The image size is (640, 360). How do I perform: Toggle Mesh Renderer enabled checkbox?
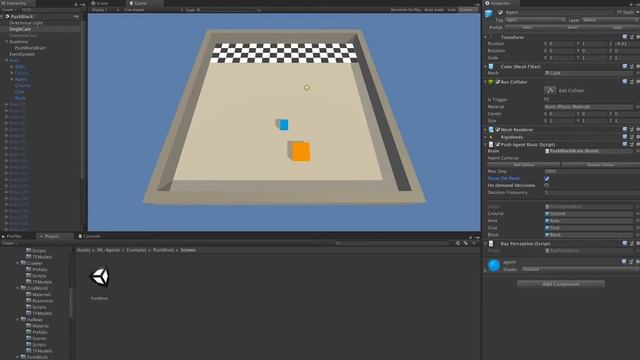pyautogui.click(x=498, y=130)
